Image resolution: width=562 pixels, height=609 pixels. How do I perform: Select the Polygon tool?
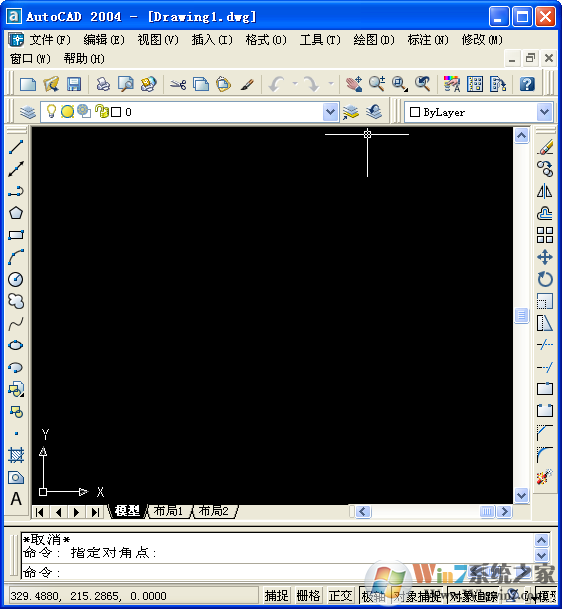(16, 213)
